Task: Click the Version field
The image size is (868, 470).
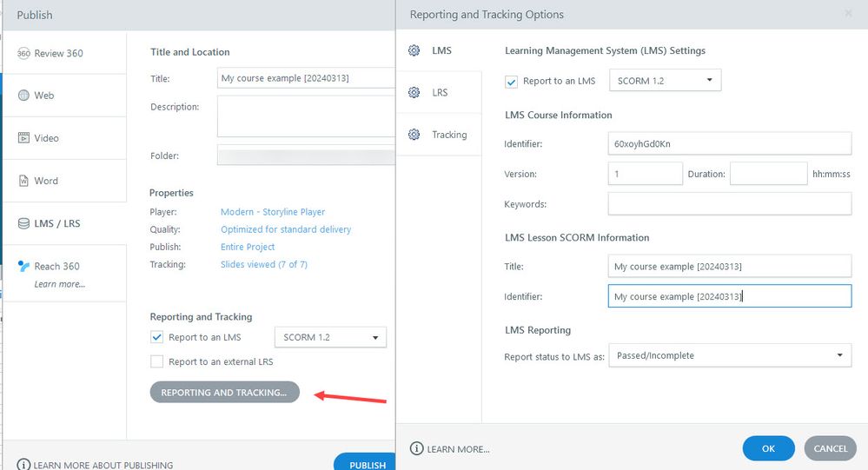Action: [645, 174]
